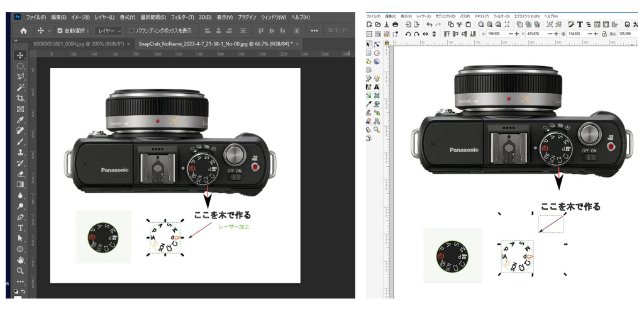Open Inkscape オブジェクト(O) menu

click(445, 16)
